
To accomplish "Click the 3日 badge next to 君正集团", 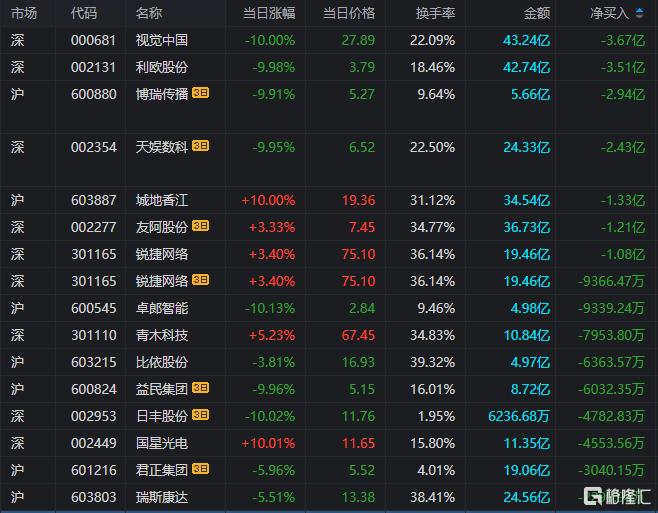I will click(x=200, y=469).
